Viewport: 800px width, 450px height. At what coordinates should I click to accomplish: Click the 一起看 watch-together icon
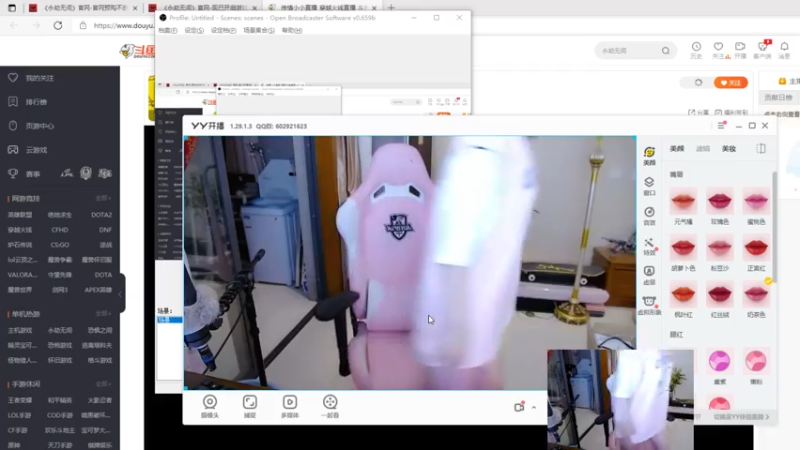click(x=330, y=402)
